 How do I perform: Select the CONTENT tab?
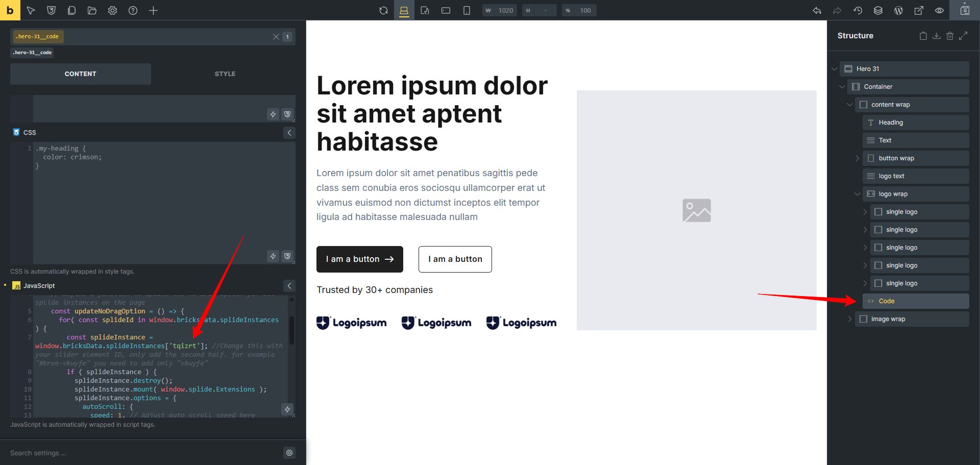80,74
